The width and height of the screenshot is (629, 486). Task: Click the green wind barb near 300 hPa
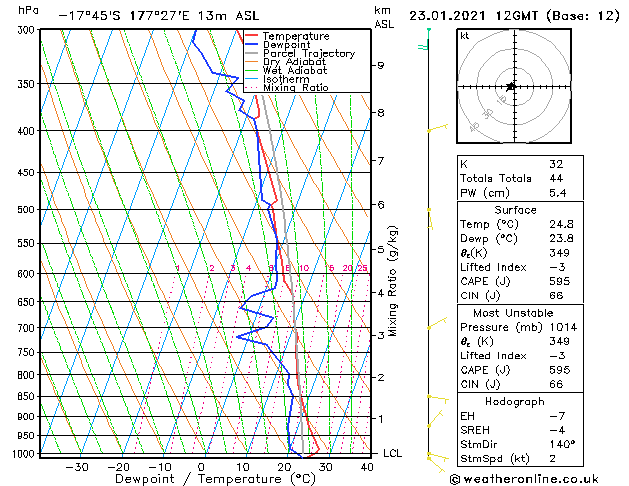(x=424, y=40)
